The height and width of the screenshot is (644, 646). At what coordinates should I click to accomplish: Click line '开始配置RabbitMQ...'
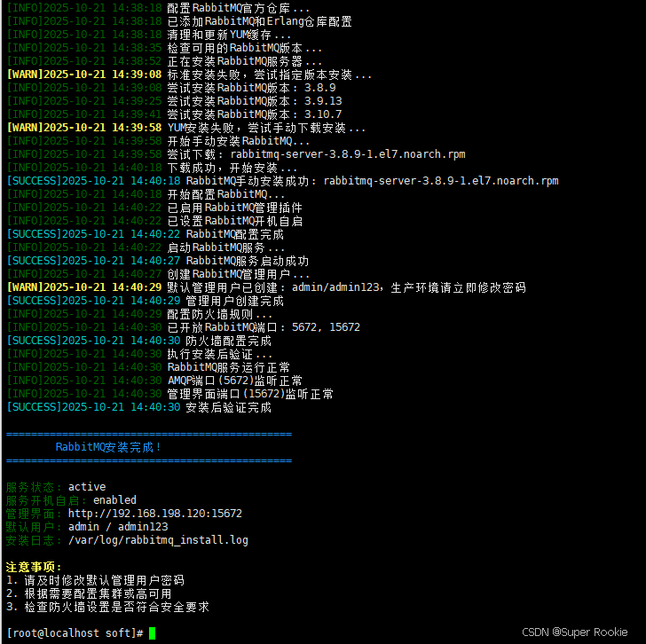coord(146,194)
